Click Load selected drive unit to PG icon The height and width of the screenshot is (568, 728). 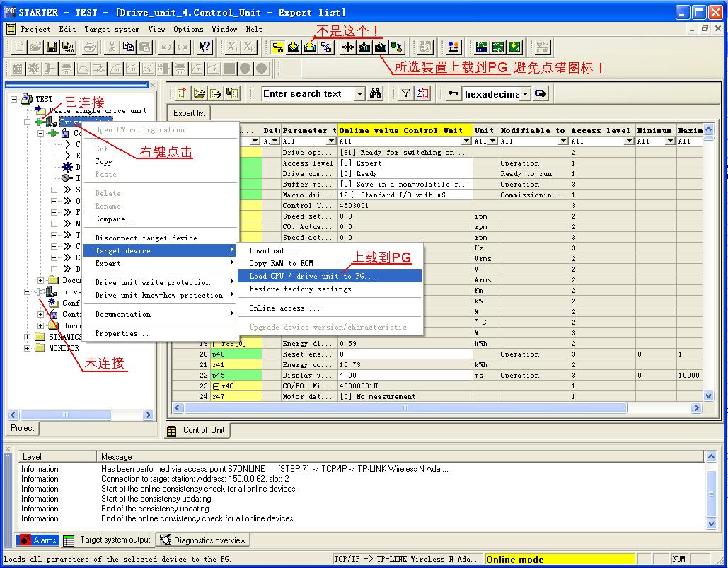tap(381, 47)
